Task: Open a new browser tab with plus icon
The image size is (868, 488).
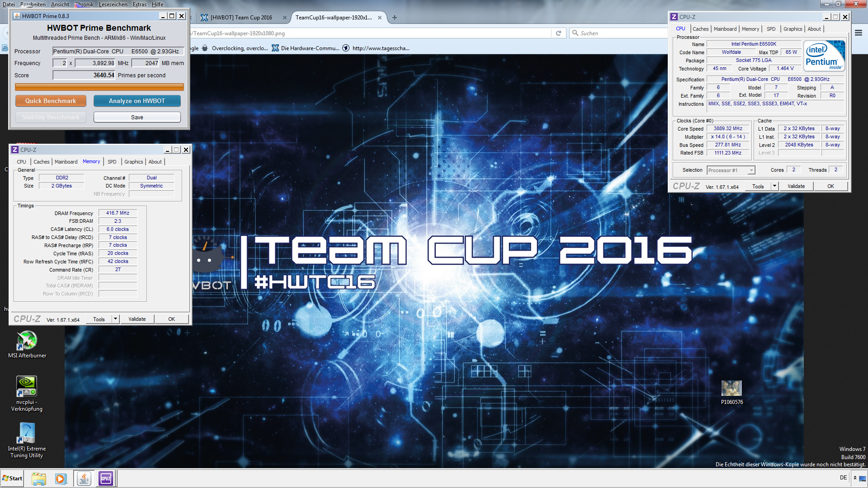Action: point(395,18)
